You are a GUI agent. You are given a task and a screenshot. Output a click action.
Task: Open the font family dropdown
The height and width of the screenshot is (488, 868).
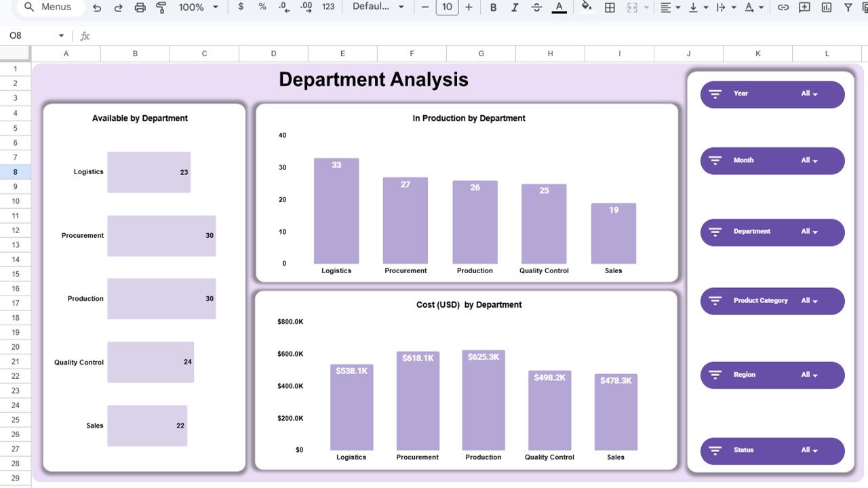tap(376, 7)
